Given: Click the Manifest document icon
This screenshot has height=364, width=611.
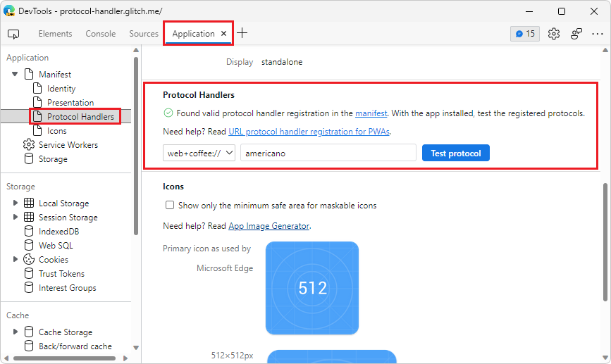Looking at the screenshot, I should 29,74.
